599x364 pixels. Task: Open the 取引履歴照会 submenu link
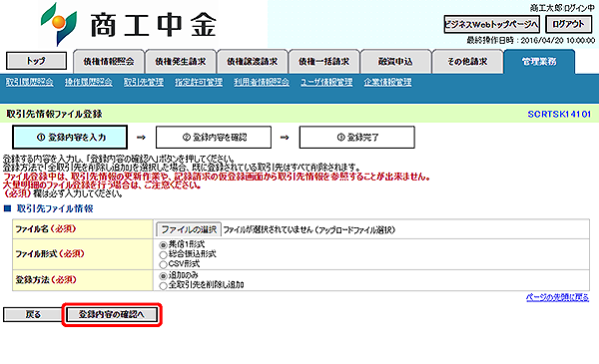click(x=29, y=82)
